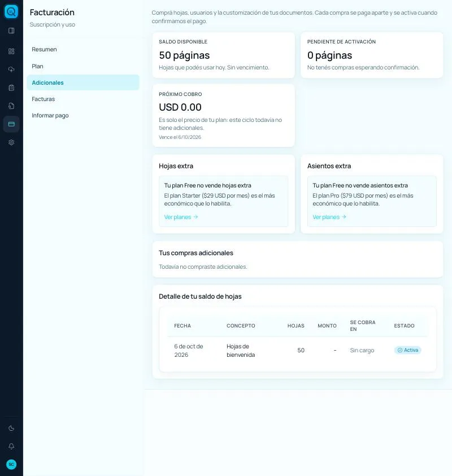The image size is (452, 476).
Task: Click the MONTO column header
Action: coord(327,326)
